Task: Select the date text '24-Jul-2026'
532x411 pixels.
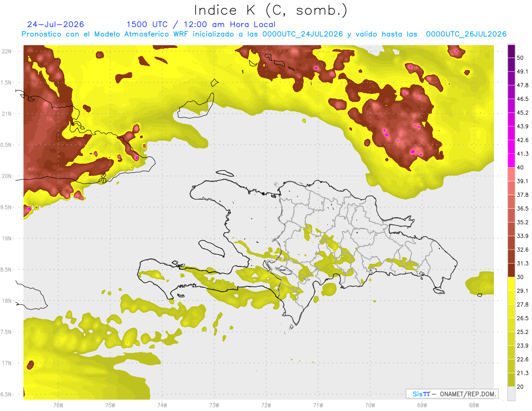Action: [x=56, y=24]
